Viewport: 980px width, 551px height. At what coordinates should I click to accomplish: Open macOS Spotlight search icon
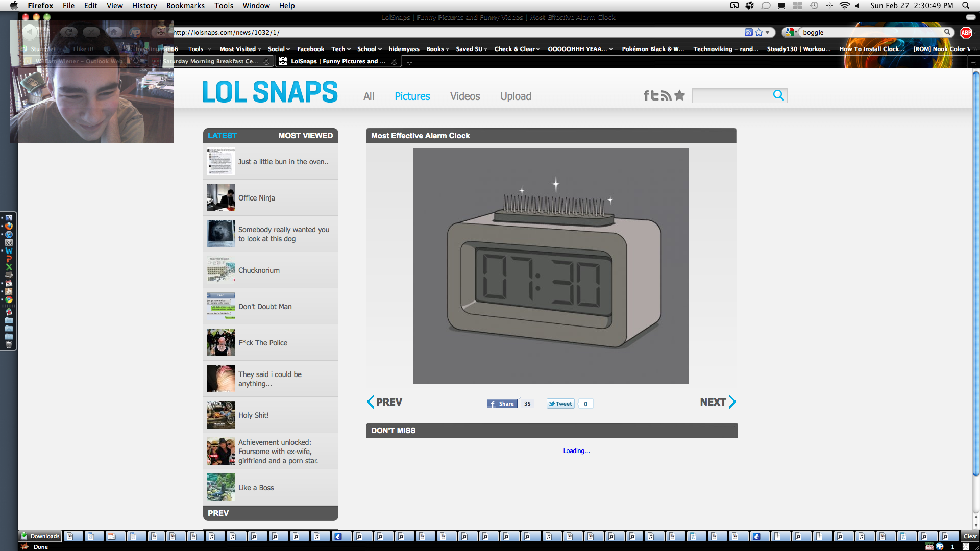(x=966, y=5)
